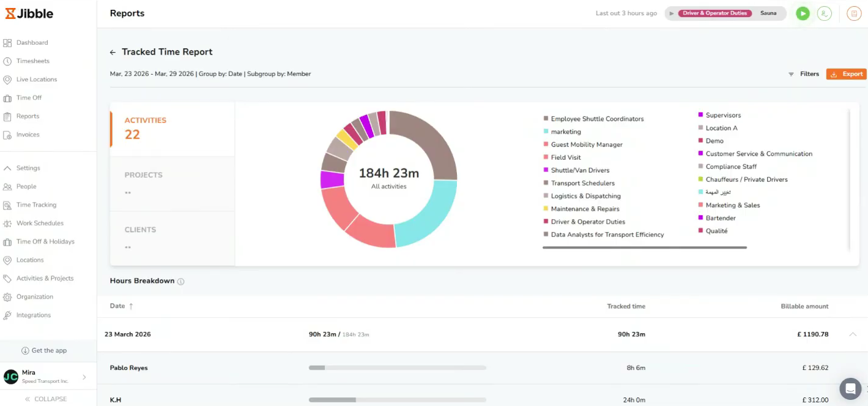The width and height of the screenshot is (868, 406).
Task: Expand the Mira account menu arrow
Action: (85, 377)
